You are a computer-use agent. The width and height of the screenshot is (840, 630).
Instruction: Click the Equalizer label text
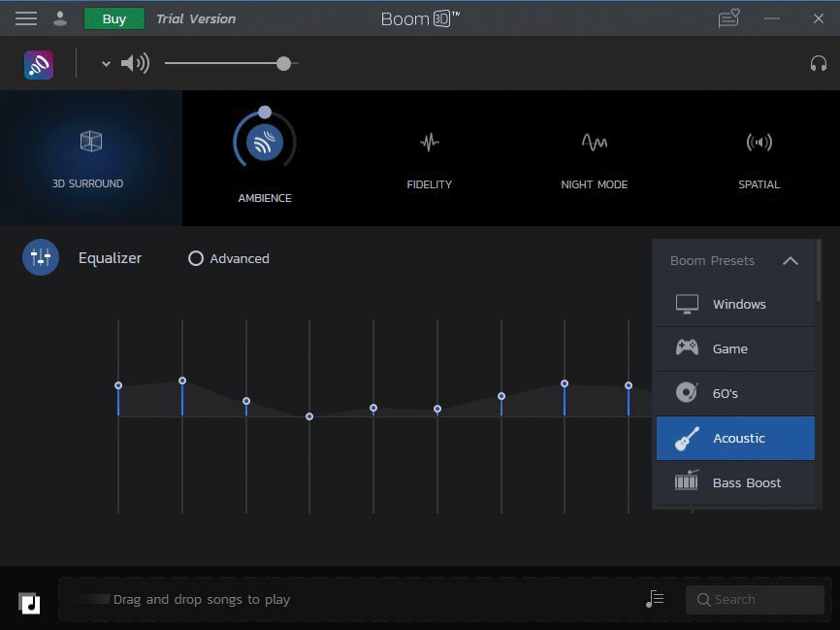110,258
